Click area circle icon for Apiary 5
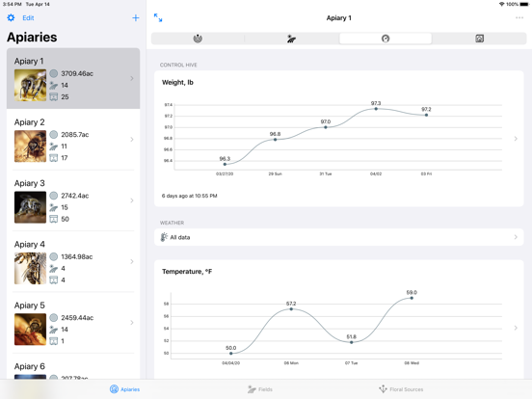Viewport: 532px width, 399px height. point(54,318)
